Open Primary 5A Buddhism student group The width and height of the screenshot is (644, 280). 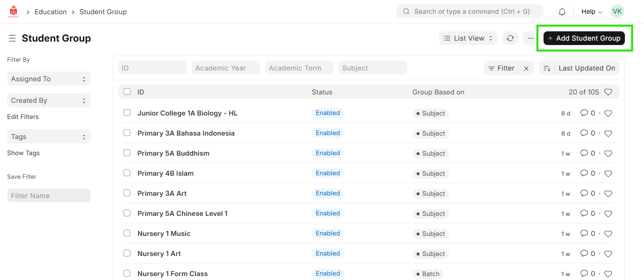click(x=173, y=153)
